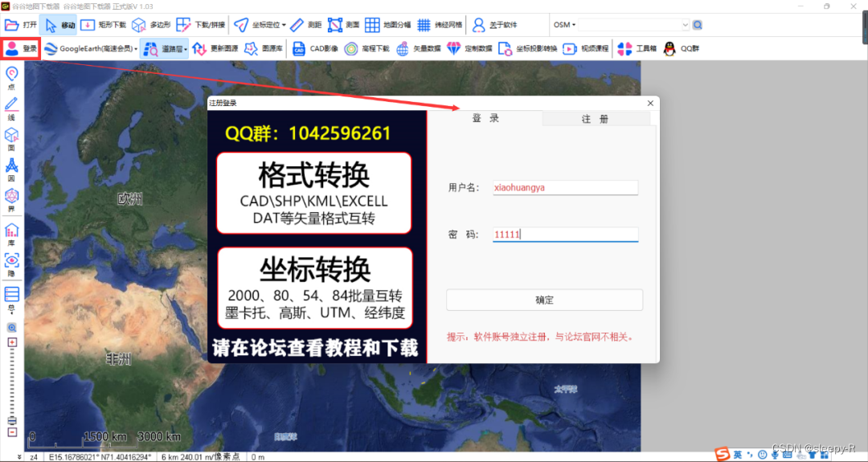Open the CAD影像 tool
Image resolution: width=868 pixels, height=462 pixels.
pos(315,49)
